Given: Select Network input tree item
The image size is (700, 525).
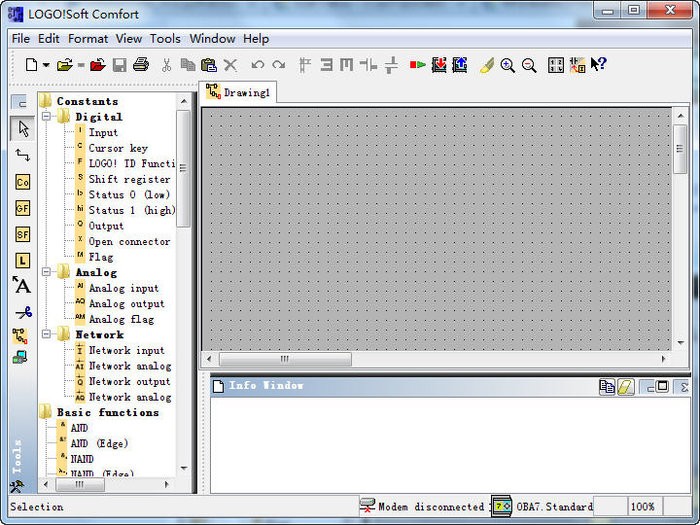Looking at the screenshot, I should (x=126, y=350).
